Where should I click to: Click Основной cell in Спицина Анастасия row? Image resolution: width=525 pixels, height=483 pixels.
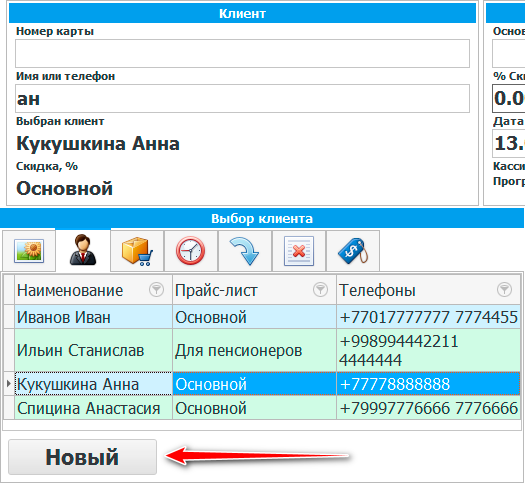click(x=254, y=408)
